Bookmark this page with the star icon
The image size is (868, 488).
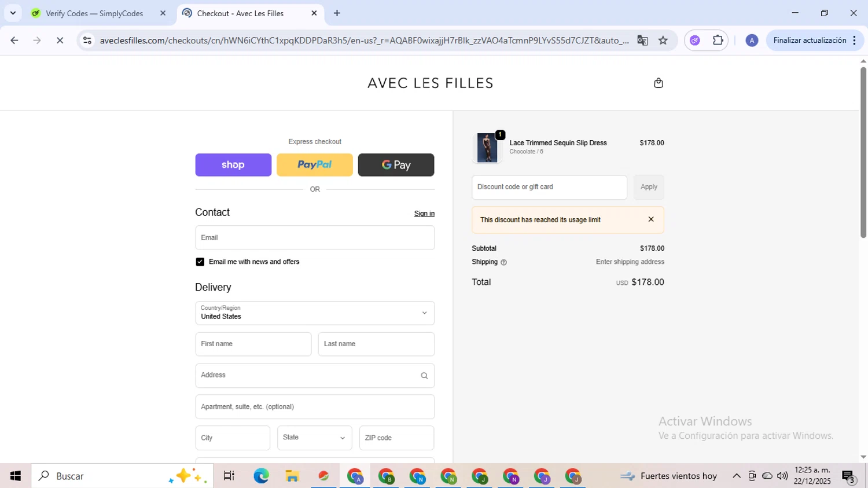coord(663,41)
